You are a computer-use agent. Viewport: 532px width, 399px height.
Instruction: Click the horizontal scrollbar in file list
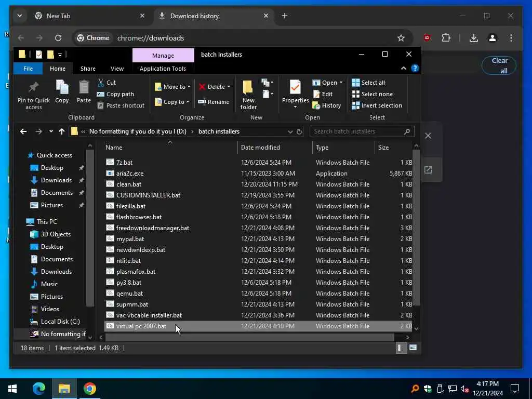(x=250, y=337)
